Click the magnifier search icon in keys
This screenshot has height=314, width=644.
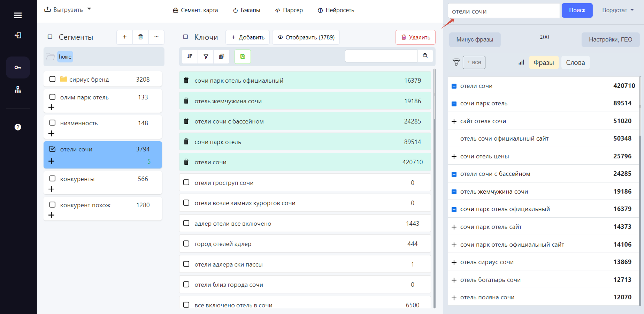pos(425,56)
